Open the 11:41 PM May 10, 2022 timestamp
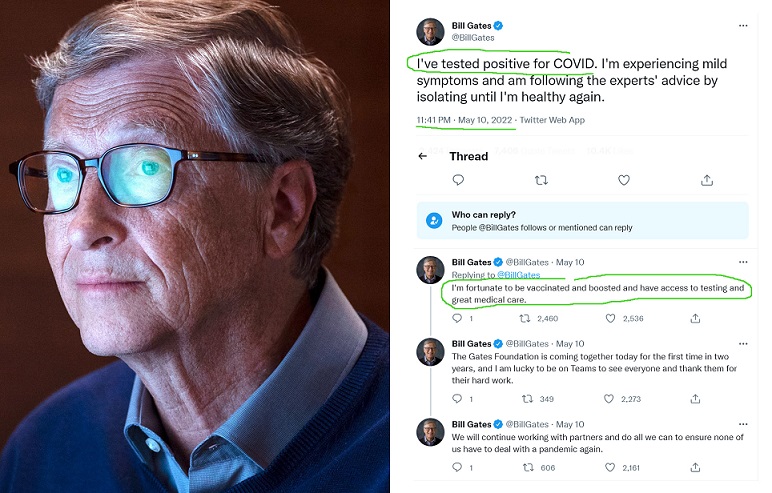The image size is (772, 493). click(x=465, y=120)
